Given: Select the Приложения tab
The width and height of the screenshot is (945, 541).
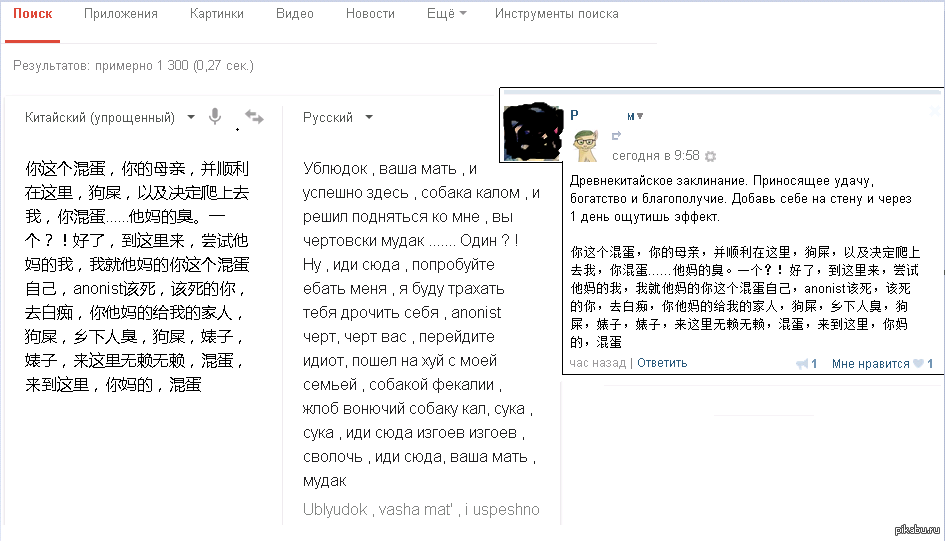Looking at the screenshot, I should coord(121,14).
